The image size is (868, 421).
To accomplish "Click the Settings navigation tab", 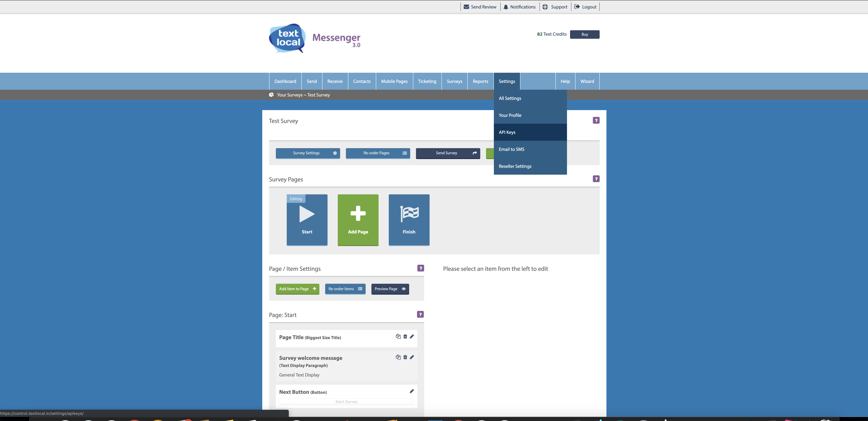I will pyautogui.click(x=507, y=81).
